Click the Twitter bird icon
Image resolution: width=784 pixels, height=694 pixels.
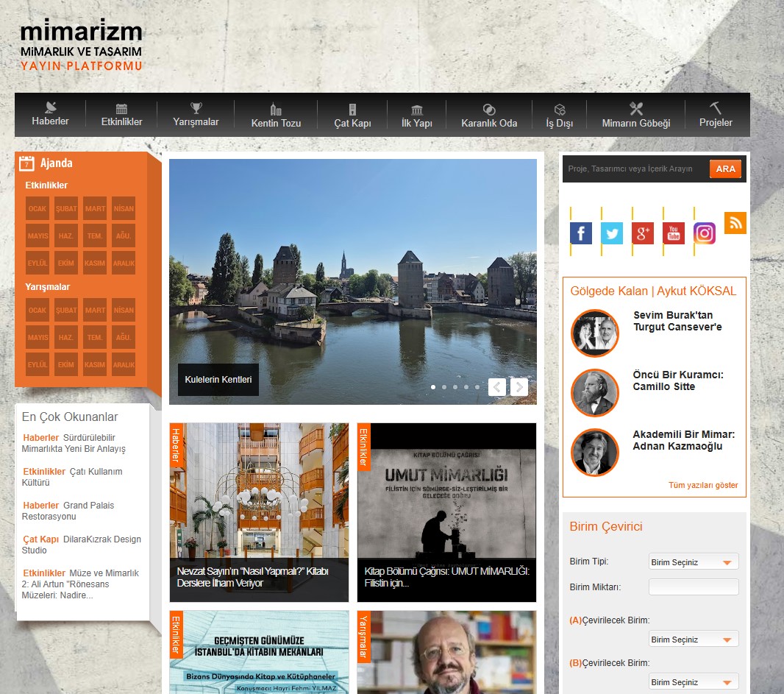coord(612,233)
